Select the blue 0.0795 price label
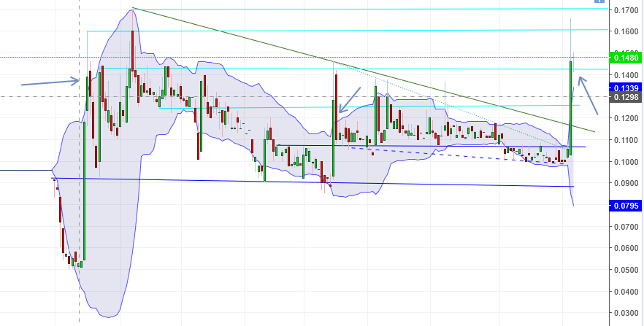Viewport: 644px width, 326px height. [x=626, y=205]
